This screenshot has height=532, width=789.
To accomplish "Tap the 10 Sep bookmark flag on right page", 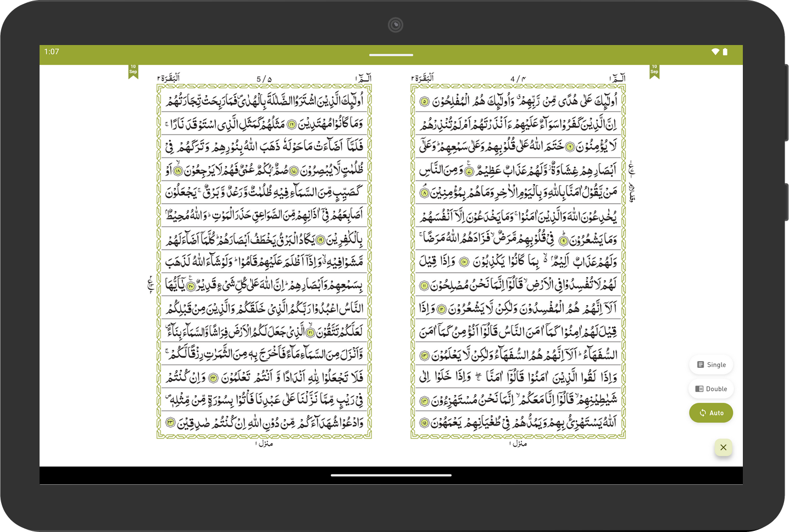I will tap(654, 71).
